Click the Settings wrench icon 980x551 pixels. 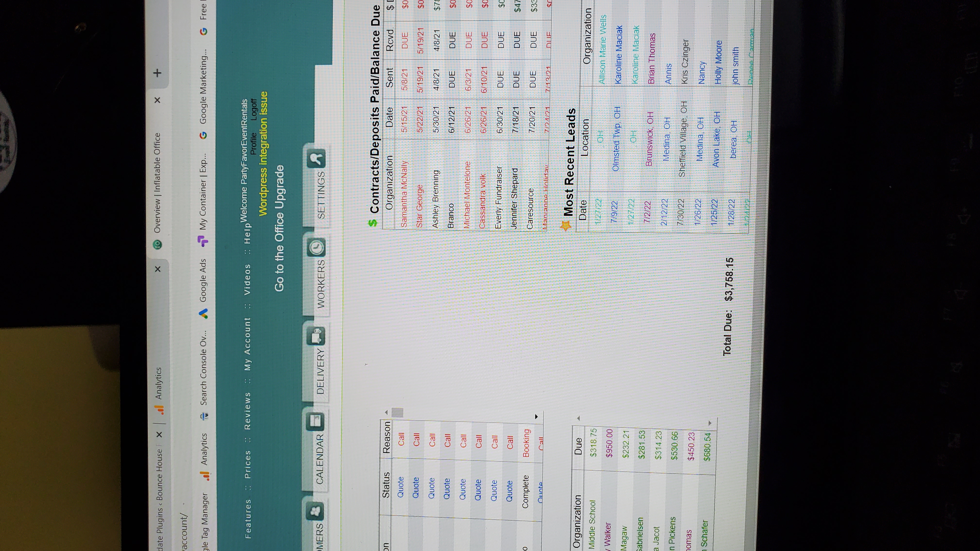[x=316, y=159]
